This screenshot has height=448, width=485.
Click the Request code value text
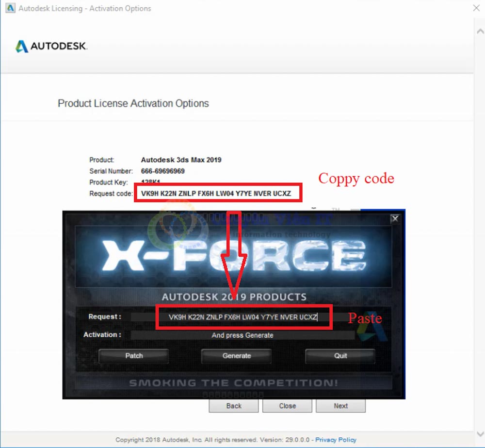click(x=216, y=194)
